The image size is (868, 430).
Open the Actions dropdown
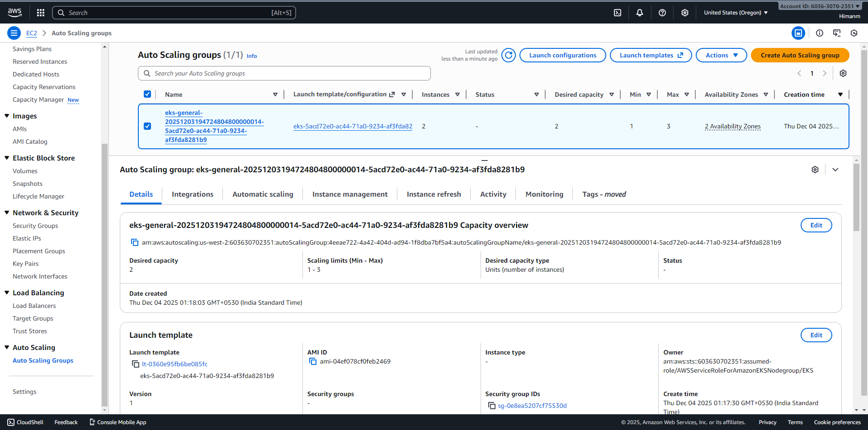point(721,55)
